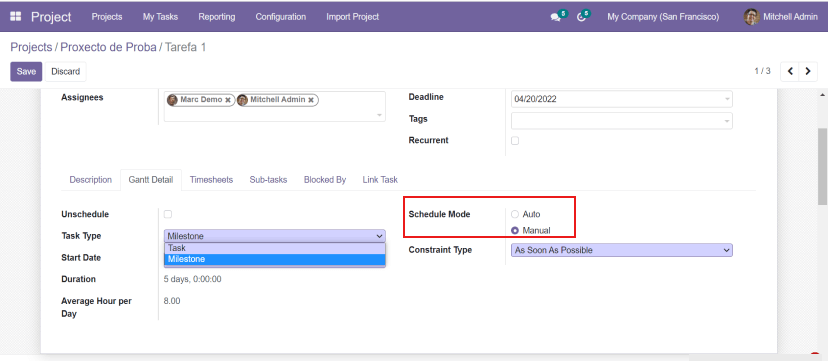Remove Marc Demo from assignees
Screen dimensions: 828x361
tap(228, 100)
